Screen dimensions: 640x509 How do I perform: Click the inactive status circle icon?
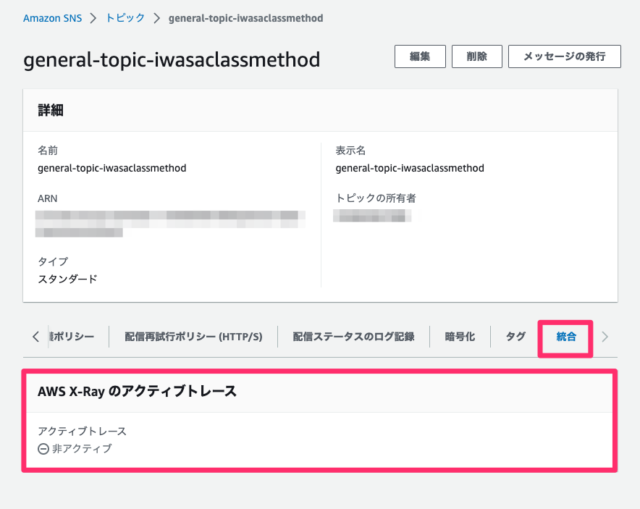tap(43, 449)
